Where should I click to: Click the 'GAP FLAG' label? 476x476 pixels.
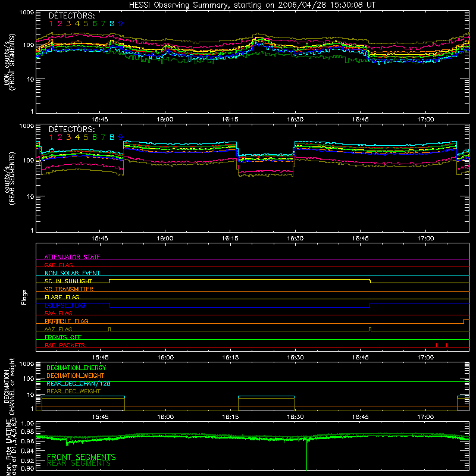pos(58,265)
